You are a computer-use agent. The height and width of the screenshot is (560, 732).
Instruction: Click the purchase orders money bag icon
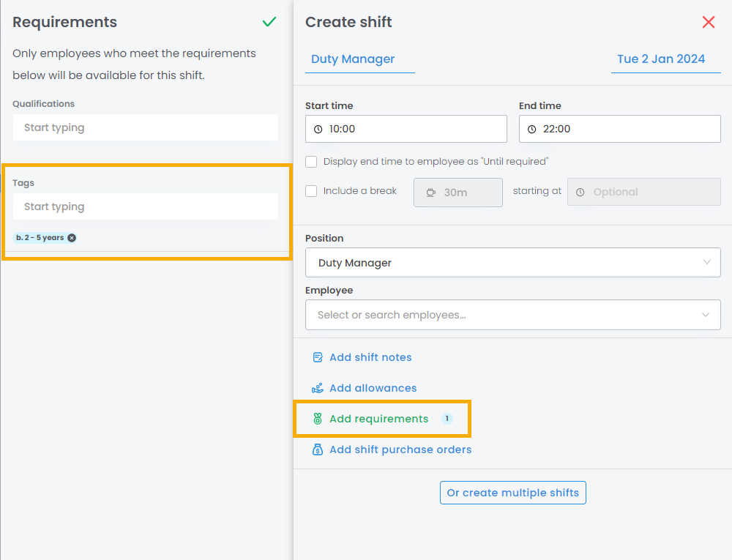(x=318, y=449)
